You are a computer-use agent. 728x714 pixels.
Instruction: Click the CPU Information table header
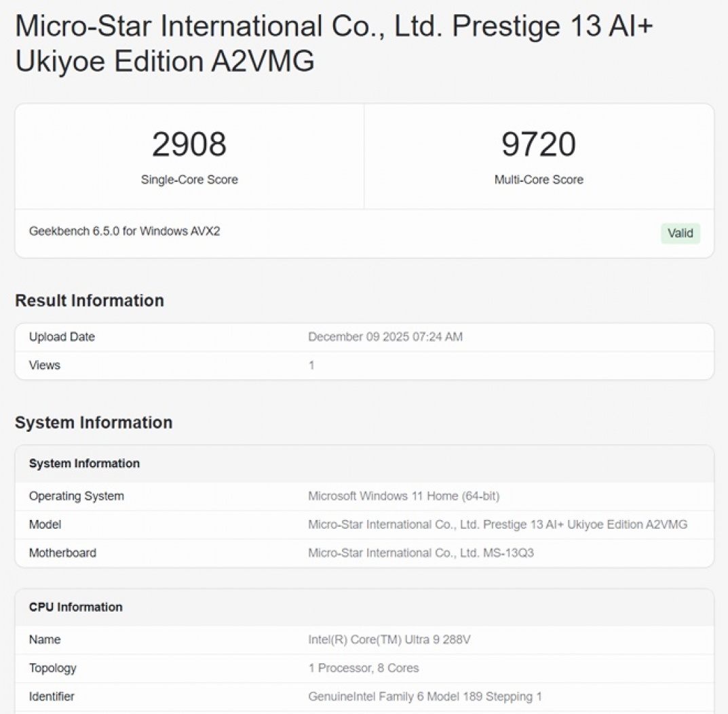pyautogui.click(x=75, y=608)
